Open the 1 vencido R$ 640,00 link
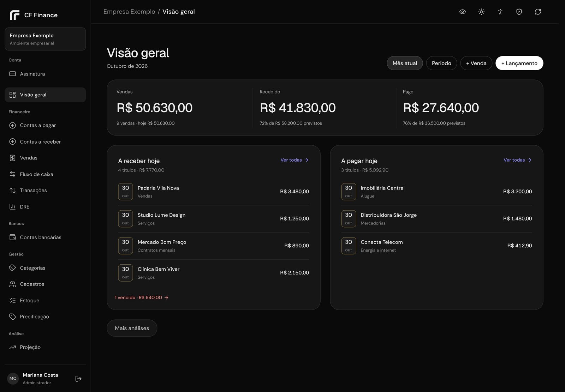565x392 pixels. point(142,297)
